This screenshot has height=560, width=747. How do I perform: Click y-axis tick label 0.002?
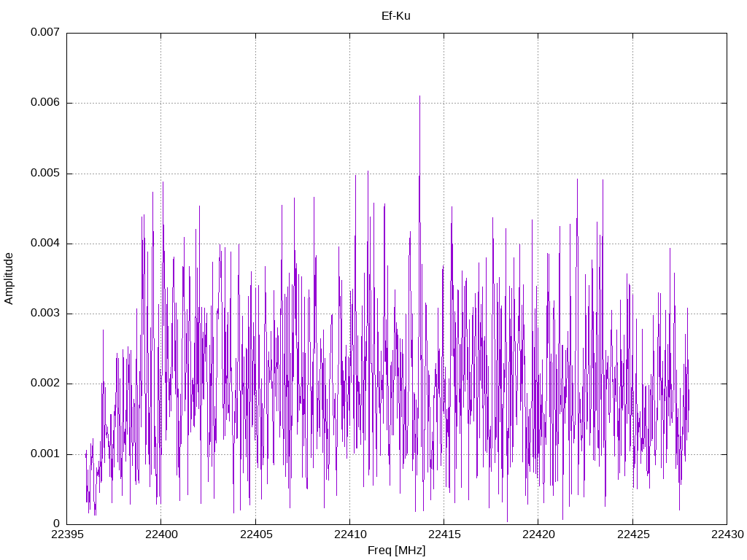click(45, 384)
